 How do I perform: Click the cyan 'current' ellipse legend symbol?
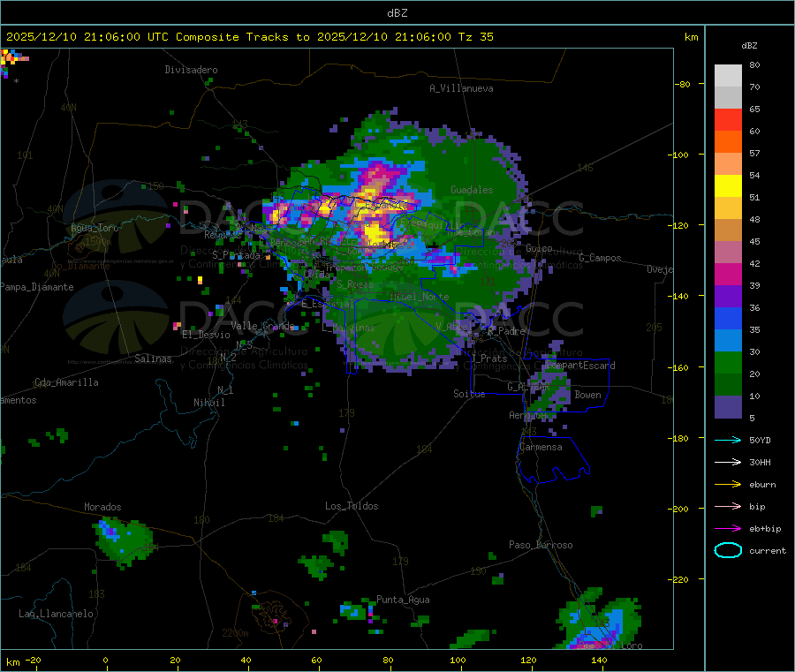pyautogui.click(x=728, y=550)
